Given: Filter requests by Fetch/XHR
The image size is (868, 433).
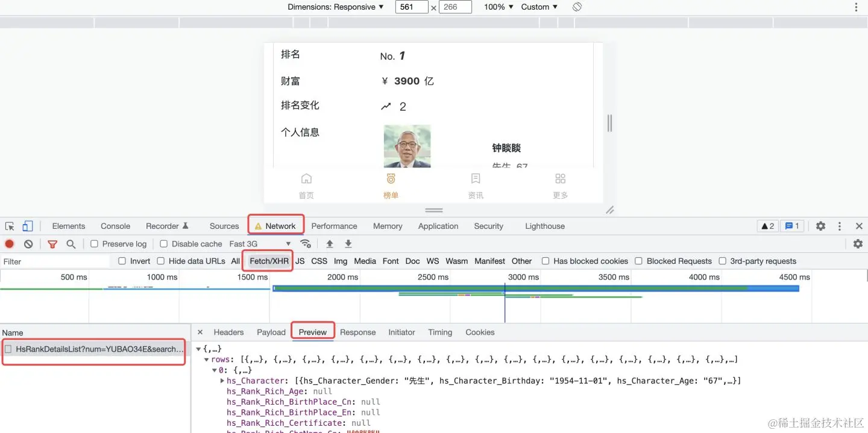Looking at the screenshot, I should pos(269,261).
